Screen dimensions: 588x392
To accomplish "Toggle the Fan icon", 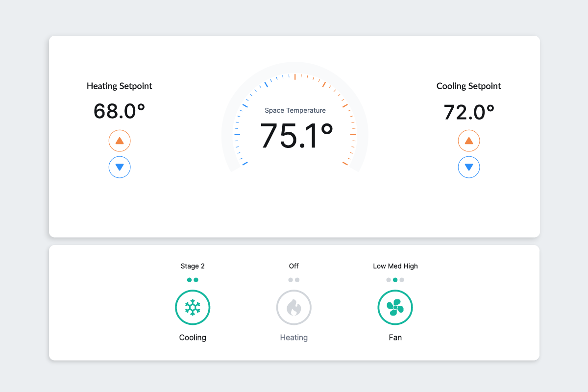I will (395, 308).
